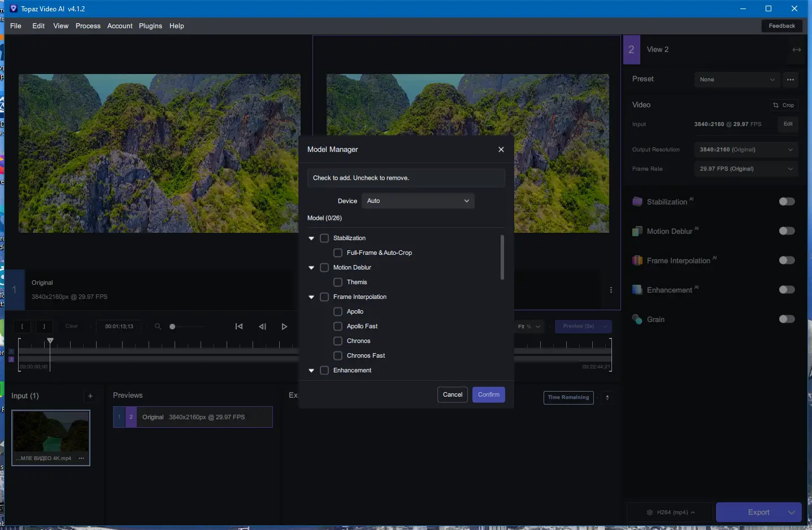This screenshot has height=530, width=812.
Task: Open the preset three-dot options menu
Action: click(x=790, y=80)
